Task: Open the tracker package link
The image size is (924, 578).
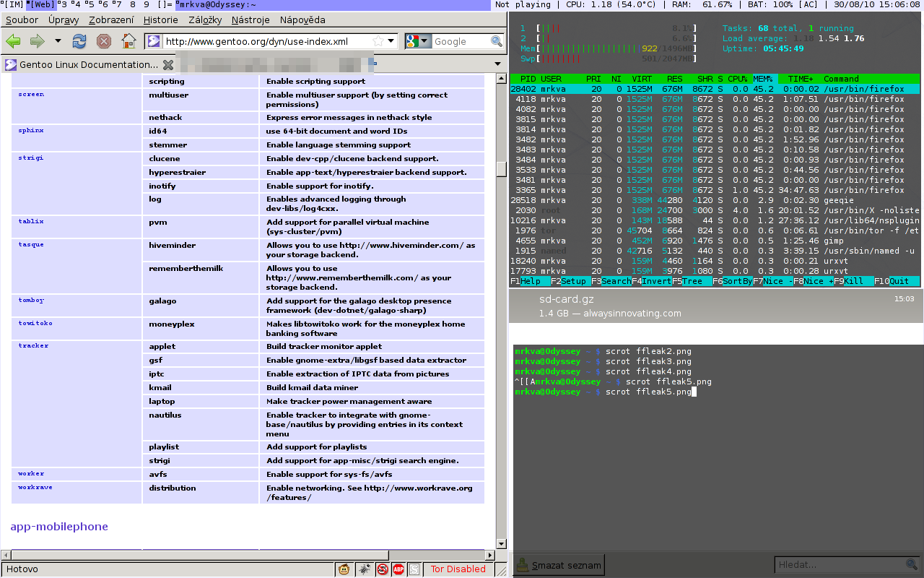Action: click(33, 346)
